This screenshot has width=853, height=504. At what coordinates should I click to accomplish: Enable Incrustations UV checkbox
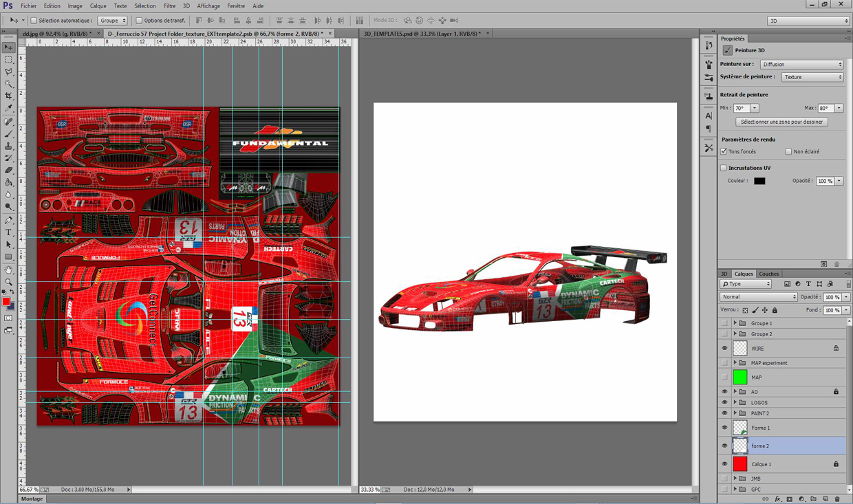[724, 168]
